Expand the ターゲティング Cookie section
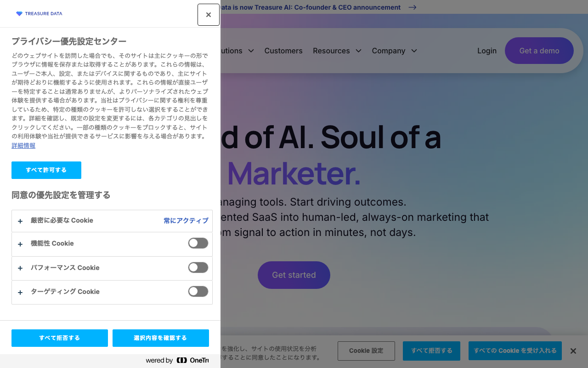This screenshot has width=588, height=368. 20,293
